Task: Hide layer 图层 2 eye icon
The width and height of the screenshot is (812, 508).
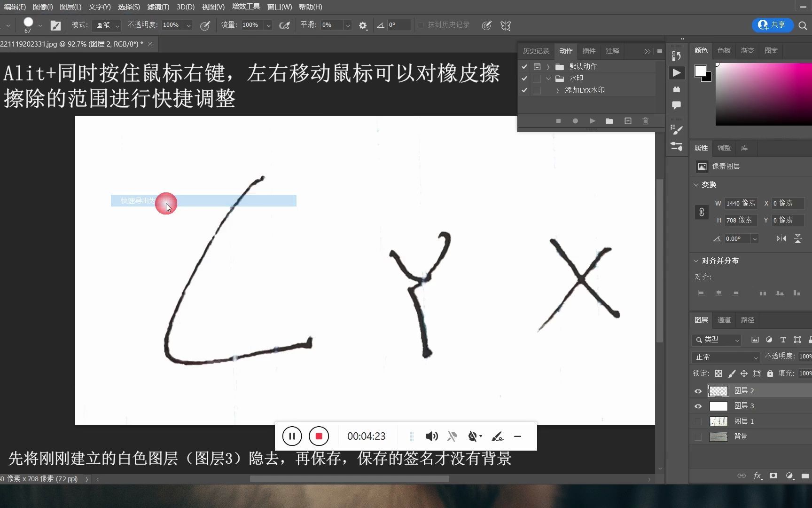Action: [698, 391]
